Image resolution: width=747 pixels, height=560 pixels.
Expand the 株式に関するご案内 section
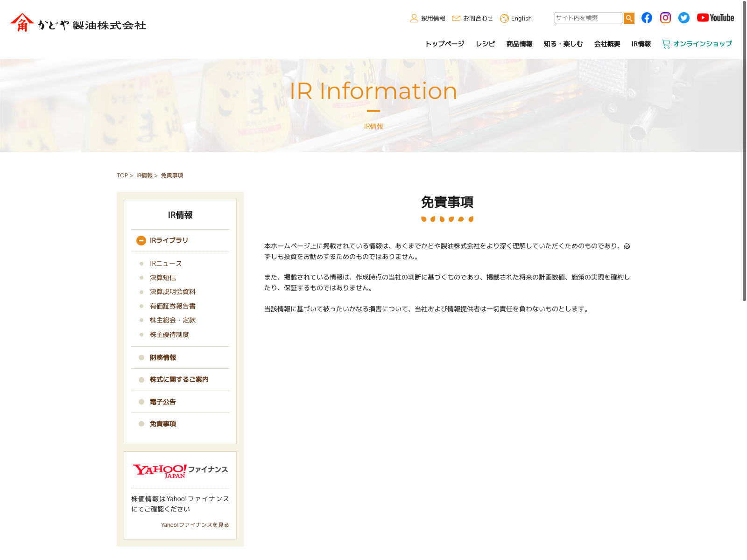point(179,379)
